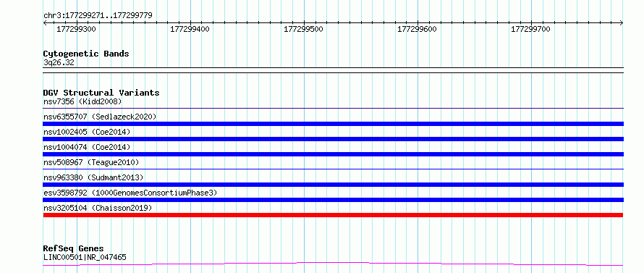The width and height of the screenshot is (644, 273).
Task: Select the Cytogenetic Bands track title
Action: point(86,54)
